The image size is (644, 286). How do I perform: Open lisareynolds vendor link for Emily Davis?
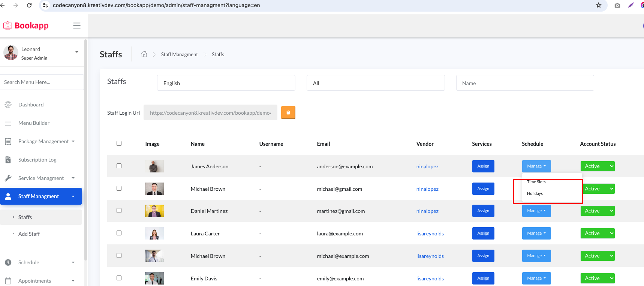pos(430,279)
